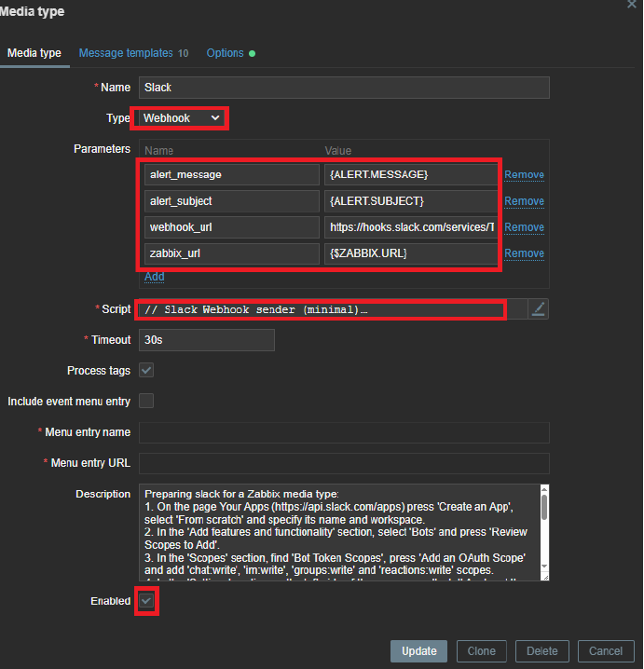Viewport: 644px width, 669px height.
Task: Edit the Timeout field showing 30s
Action: coord(207,340)
